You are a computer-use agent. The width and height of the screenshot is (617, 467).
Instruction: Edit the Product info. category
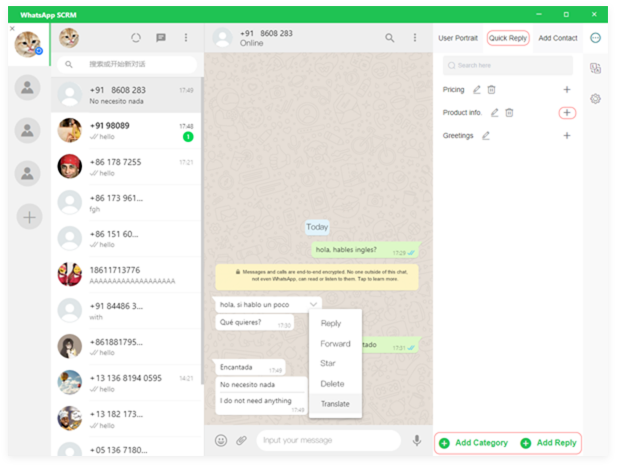pyautogui.click(x=494, y=113)
